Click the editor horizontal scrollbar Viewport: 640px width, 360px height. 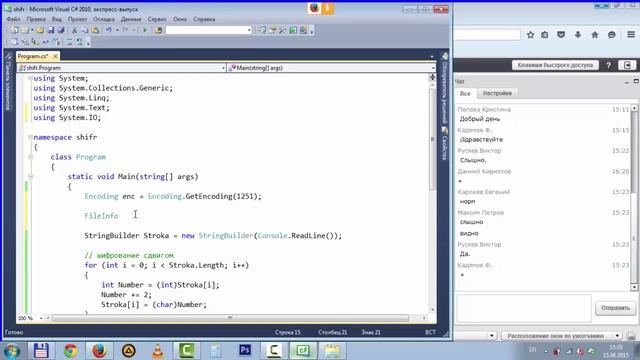[x=236, y=318]
